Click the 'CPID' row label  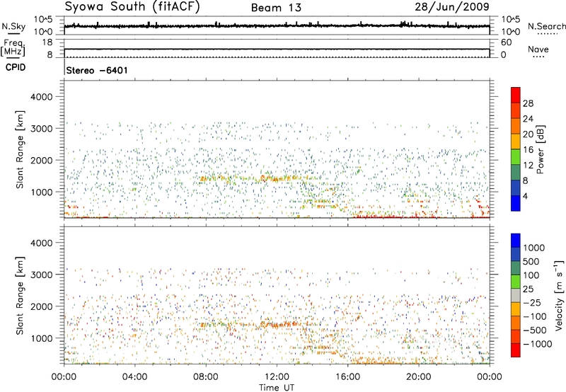16,67
